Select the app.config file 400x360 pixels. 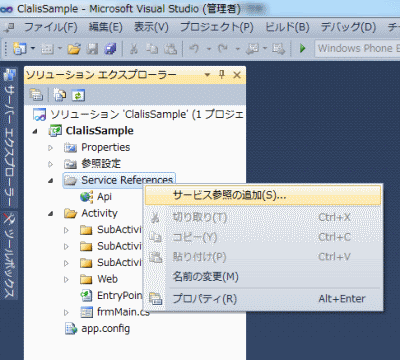[106, 329]
